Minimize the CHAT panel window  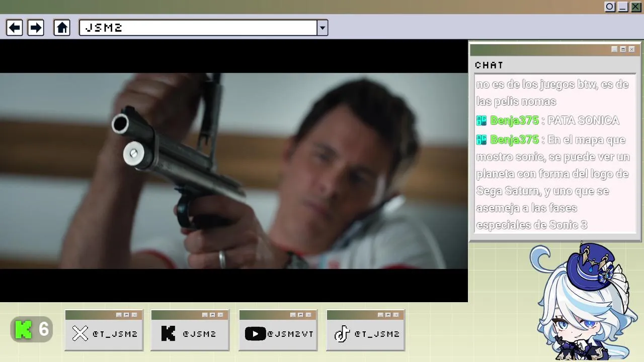point(614,49)
